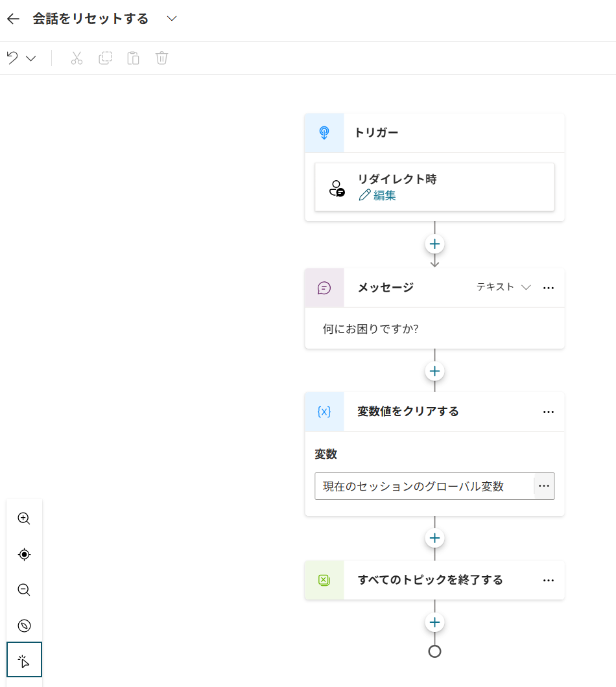This screenshot has width=616, height=687.
Task: Open variable field options ellipsis button
Action: click(544, 486)
